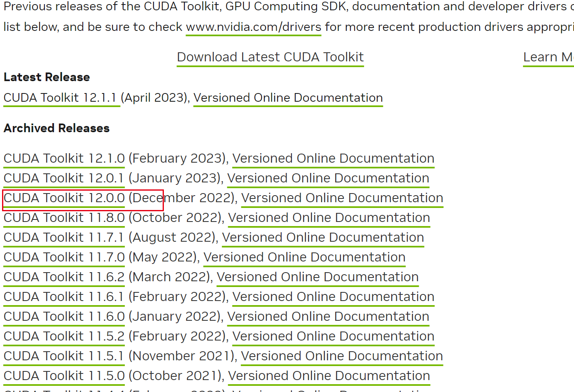
Task: Open CUDA Toolkit 11.8.0 link
Action: click(64, 218)
